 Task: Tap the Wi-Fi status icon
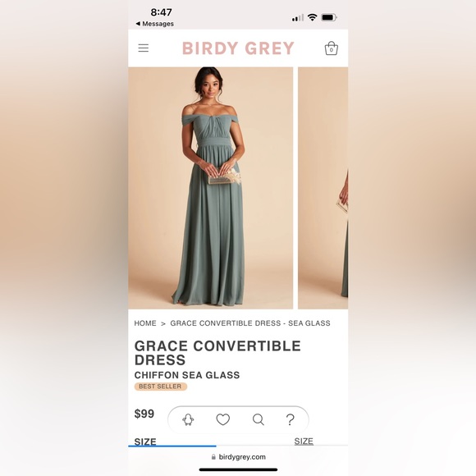point(312,17)
